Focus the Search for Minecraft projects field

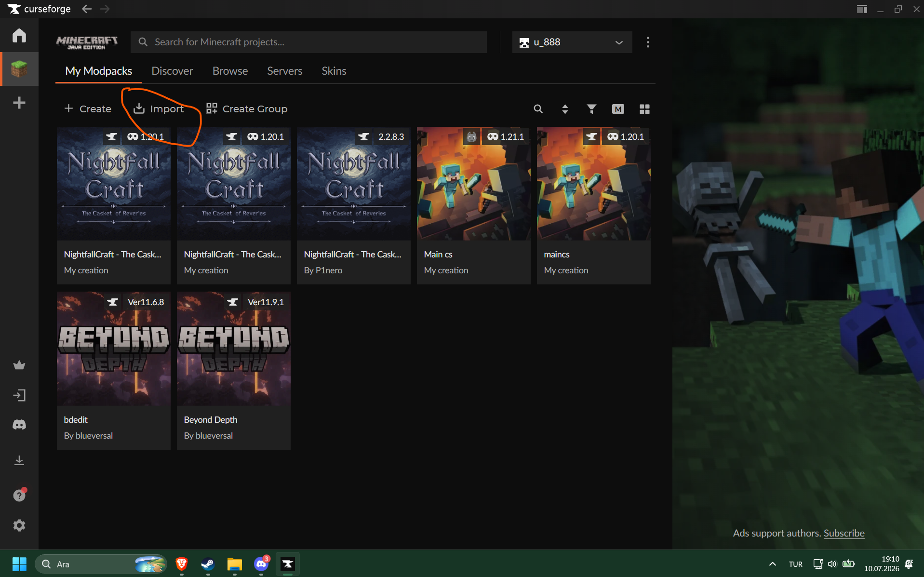click(x=308, y=42)
